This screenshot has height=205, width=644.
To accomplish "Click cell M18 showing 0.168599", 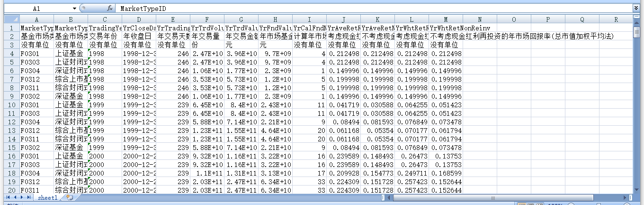I will [446, 173].
